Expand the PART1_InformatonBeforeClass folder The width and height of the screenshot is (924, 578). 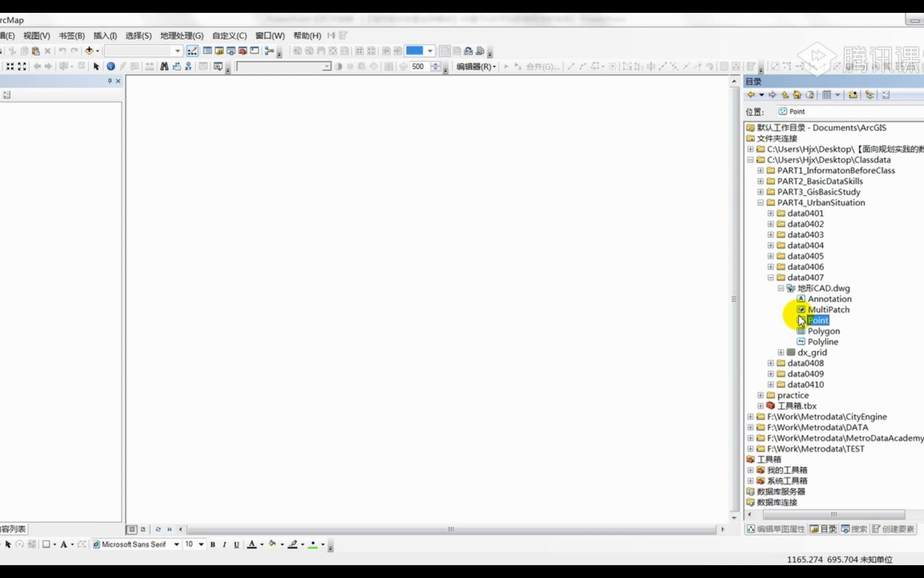click(x=760, y=170)
